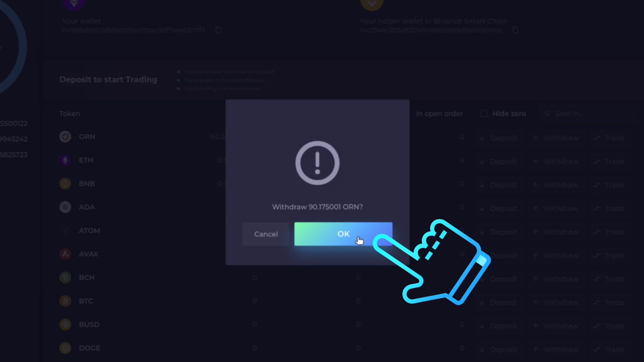Withdraw BUSD using the row action
The height and width of the screenshot is (362, 644).
[555, 326]
